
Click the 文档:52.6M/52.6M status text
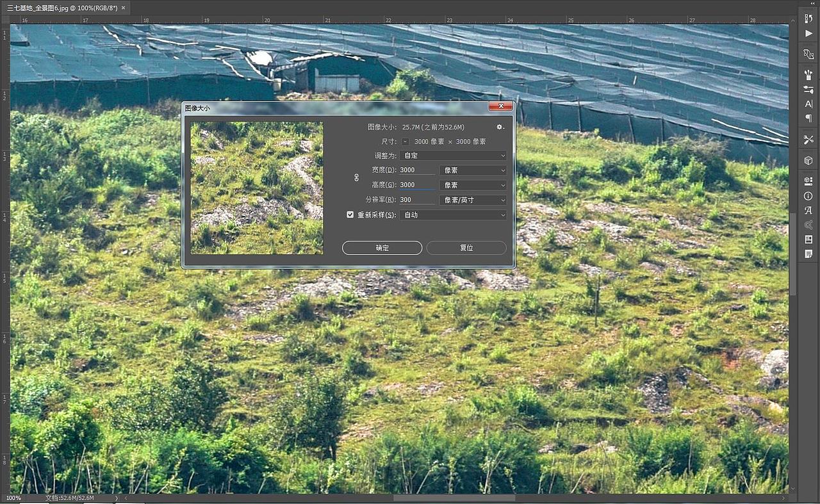click(70, 498)
